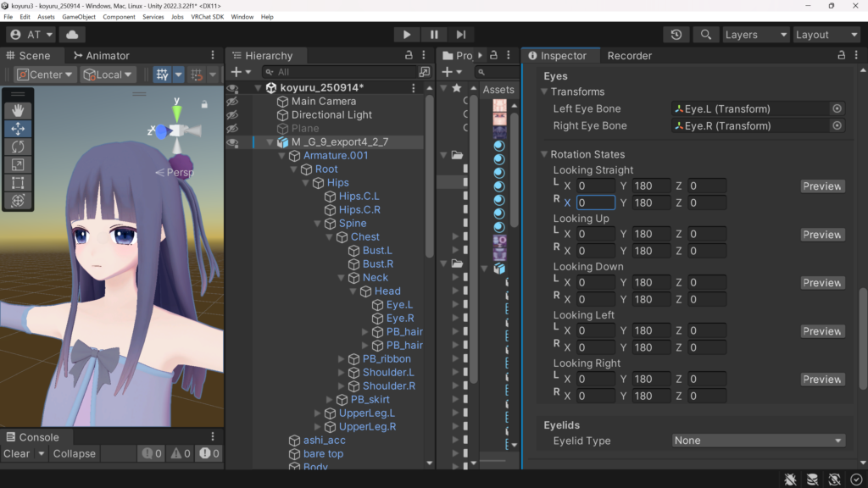Select the Rotate tool in Scene
This screenshot has height=488, width=868.
pos(18,147)
